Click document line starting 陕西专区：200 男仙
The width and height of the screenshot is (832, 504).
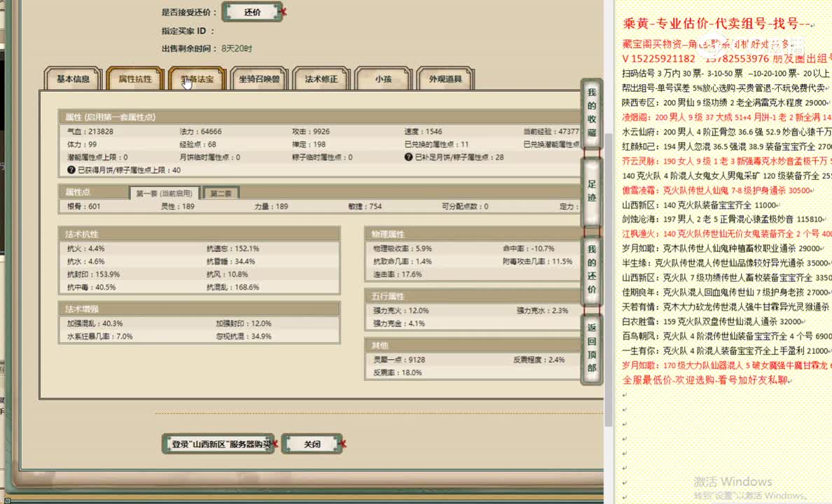coord(725,102)
